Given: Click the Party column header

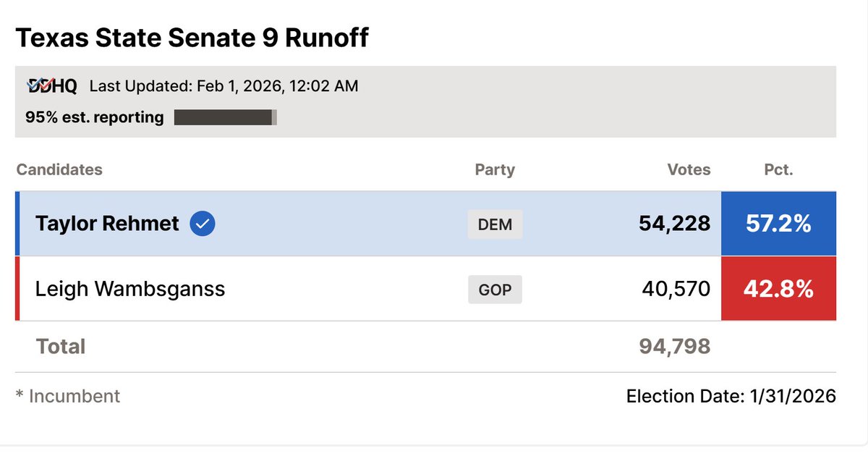Looking at the screenshot, I should coord(495,169).
